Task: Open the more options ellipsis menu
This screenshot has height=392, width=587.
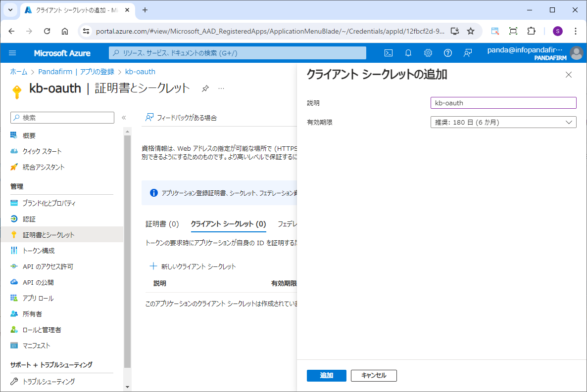Action: pos(221,88)
